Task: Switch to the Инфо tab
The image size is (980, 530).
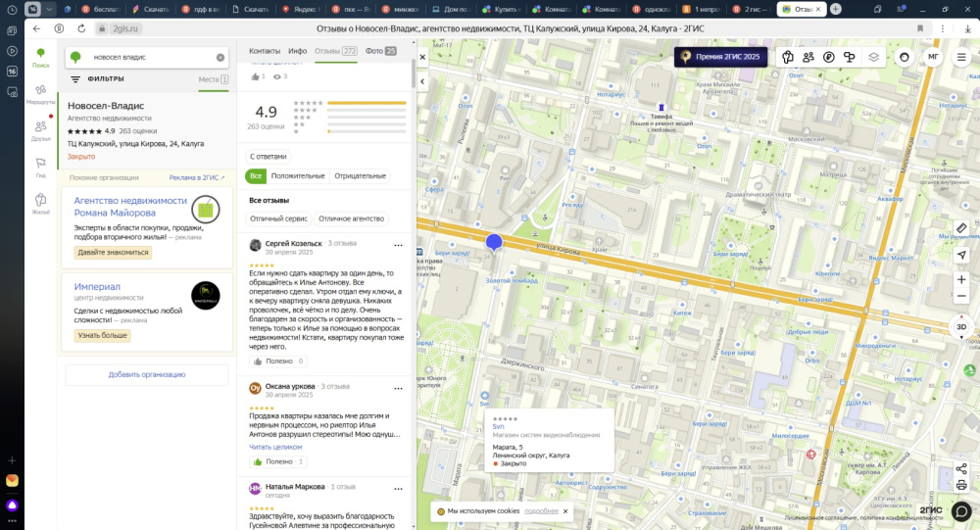Action: pyautogui.click(x=298, y=51)
